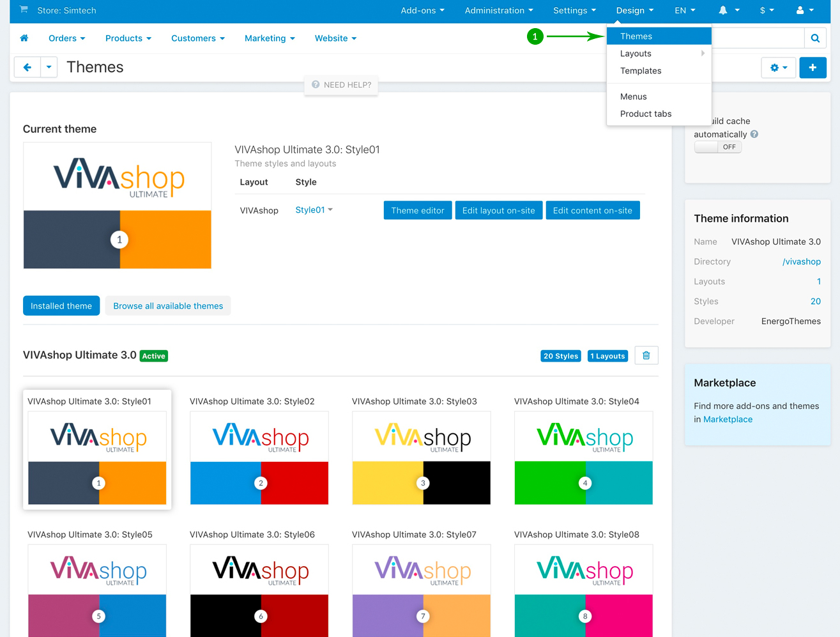This screenshot has width=840, height=637.
Task: Click the green Active badge
Action: click(153, 356)
